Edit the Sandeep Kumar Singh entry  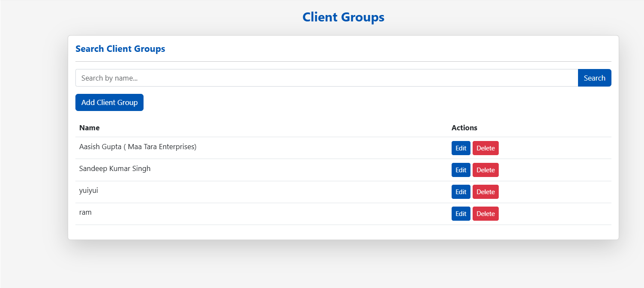pyautogui.click(x=461, y=170)
